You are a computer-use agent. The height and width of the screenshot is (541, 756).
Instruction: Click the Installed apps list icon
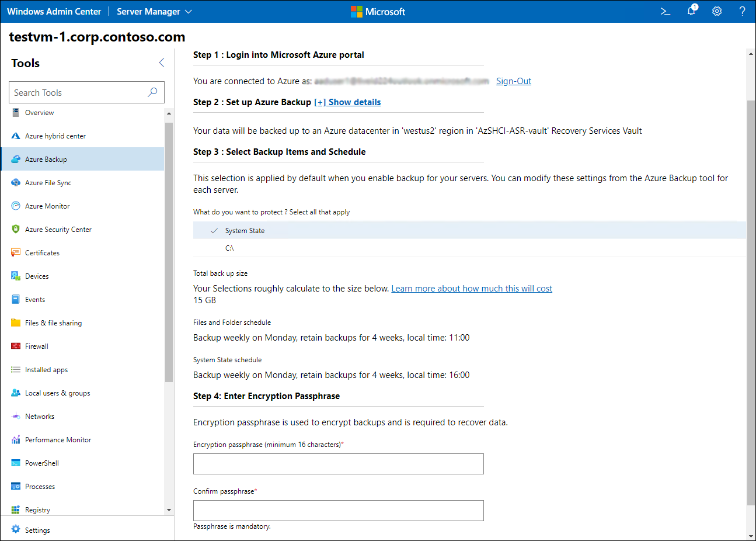tap(16, 370)
